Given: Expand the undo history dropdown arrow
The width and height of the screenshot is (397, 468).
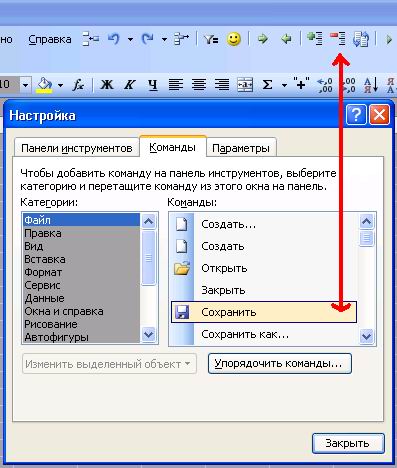Looking at the screenshot, I should click(130, 40).
